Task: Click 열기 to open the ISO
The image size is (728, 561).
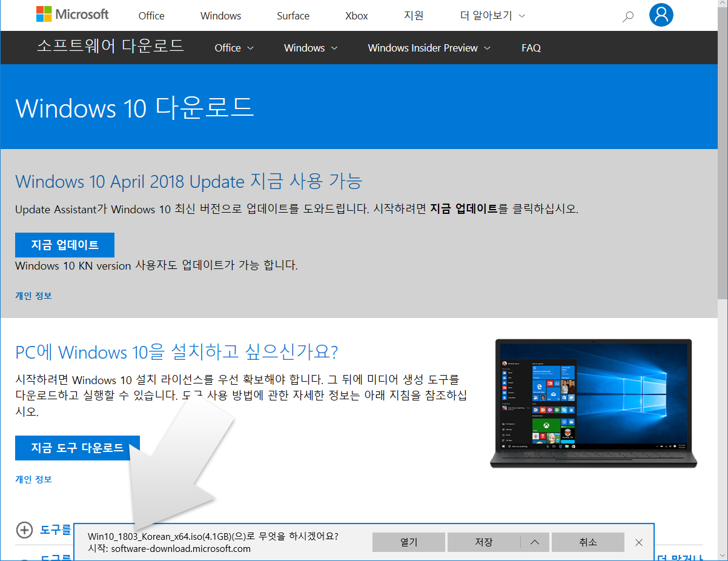Action: pos(409,542)
